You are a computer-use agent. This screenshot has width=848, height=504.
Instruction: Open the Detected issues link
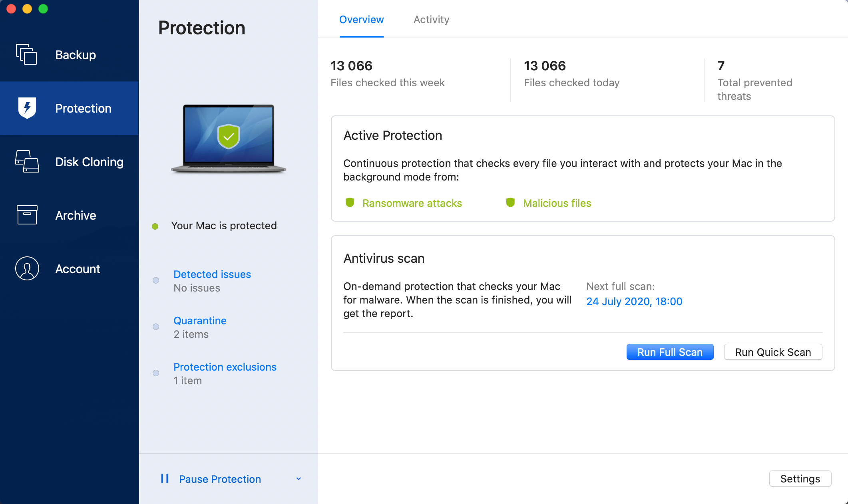click(212, 274)
